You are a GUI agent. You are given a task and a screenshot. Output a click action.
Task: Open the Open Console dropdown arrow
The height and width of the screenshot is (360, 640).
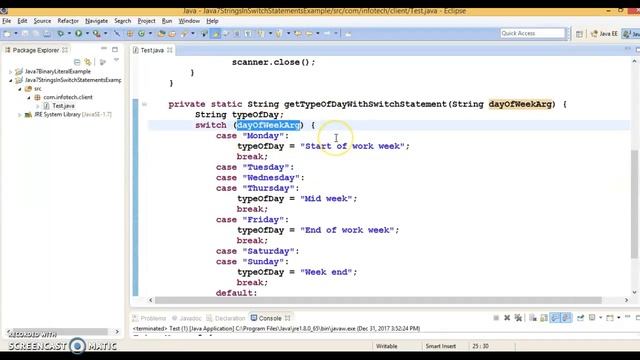click(618, 318)
